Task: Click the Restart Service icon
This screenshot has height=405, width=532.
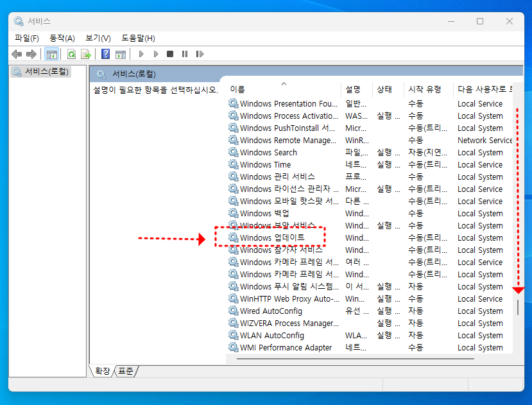Action: coord(200,54)
